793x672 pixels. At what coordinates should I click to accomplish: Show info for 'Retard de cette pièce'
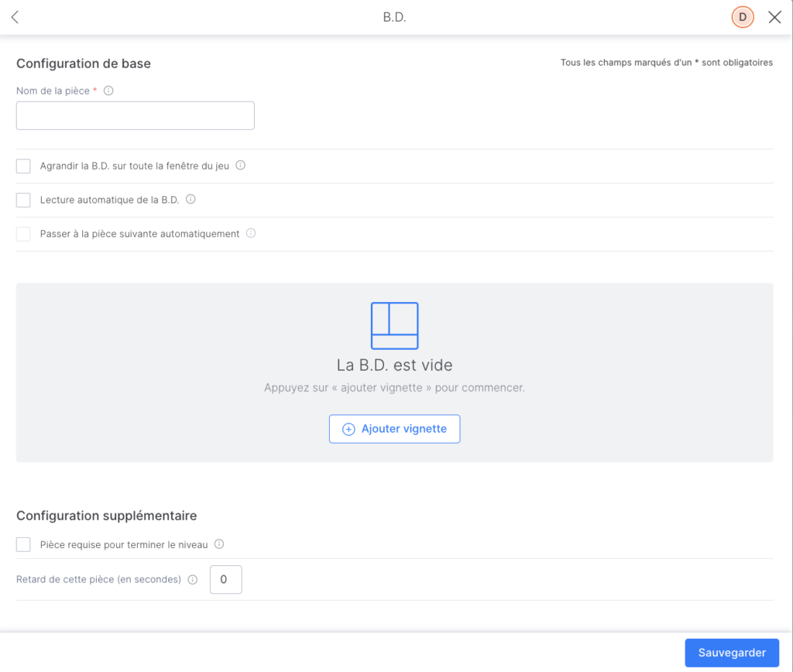click(193, 579)
